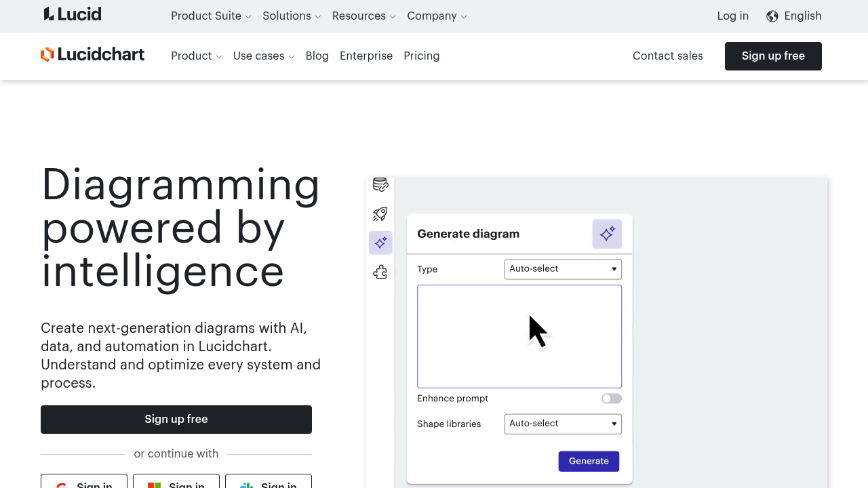Image resolution: width=868 pixels, height=488 pixels.
Task: Click the globe language icon
Action: coord(772,16)
